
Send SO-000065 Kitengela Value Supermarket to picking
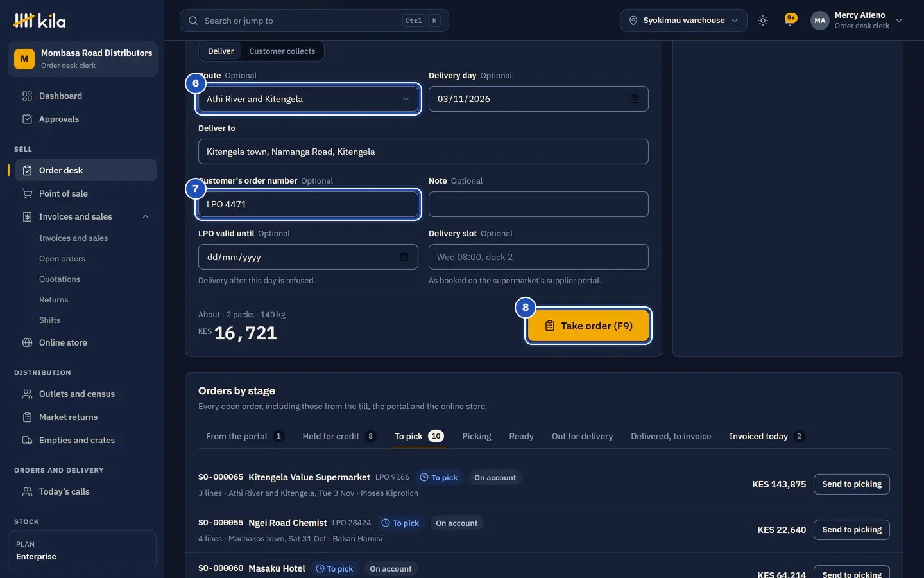coord(851,484)
